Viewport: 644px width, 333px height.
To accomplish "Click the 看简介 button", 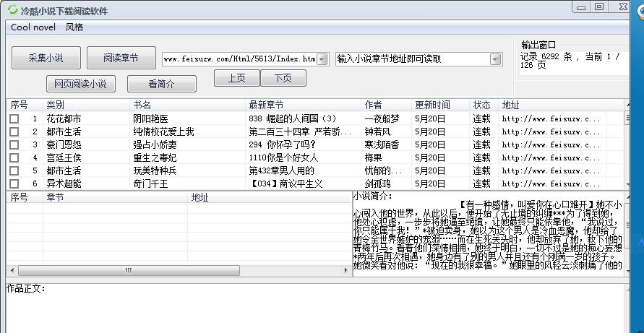I will [161, 84].
